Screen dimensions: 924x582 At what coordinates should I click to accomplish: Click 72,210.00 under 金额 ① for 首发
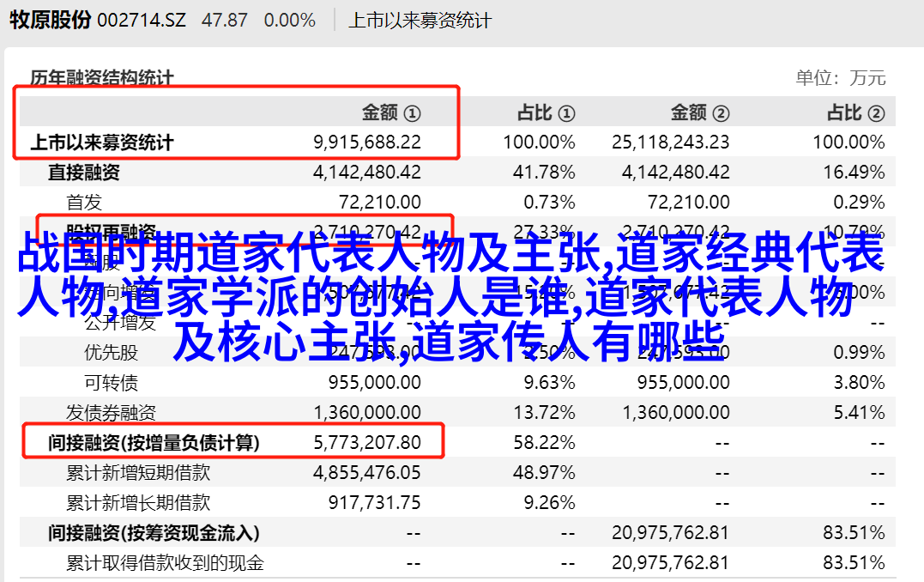pos(380,203)
